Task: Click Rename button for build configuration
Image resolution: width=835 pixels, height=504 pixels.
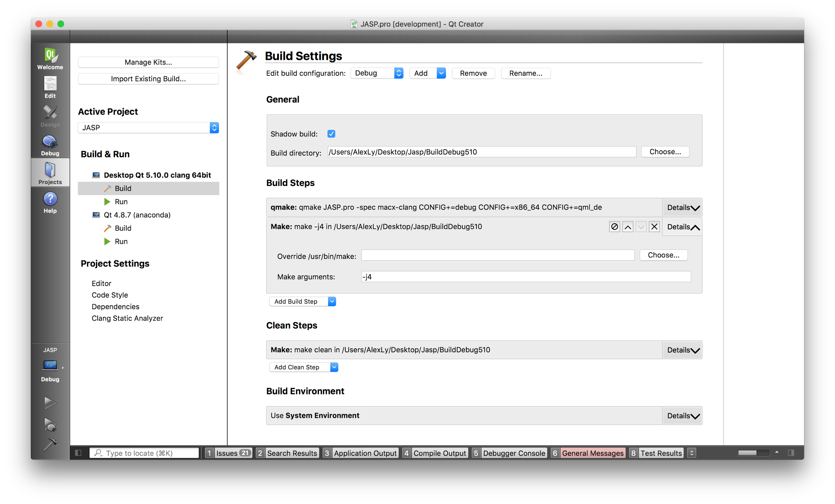Action: click(x=525, y=73)
